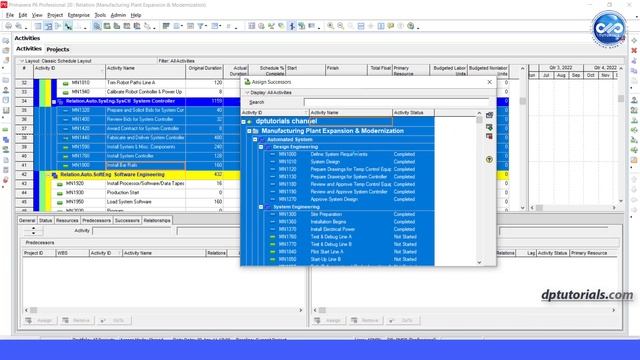The image size is (640, 360).
Task: Open the Enterprise menu
Action: pos(79,15)
